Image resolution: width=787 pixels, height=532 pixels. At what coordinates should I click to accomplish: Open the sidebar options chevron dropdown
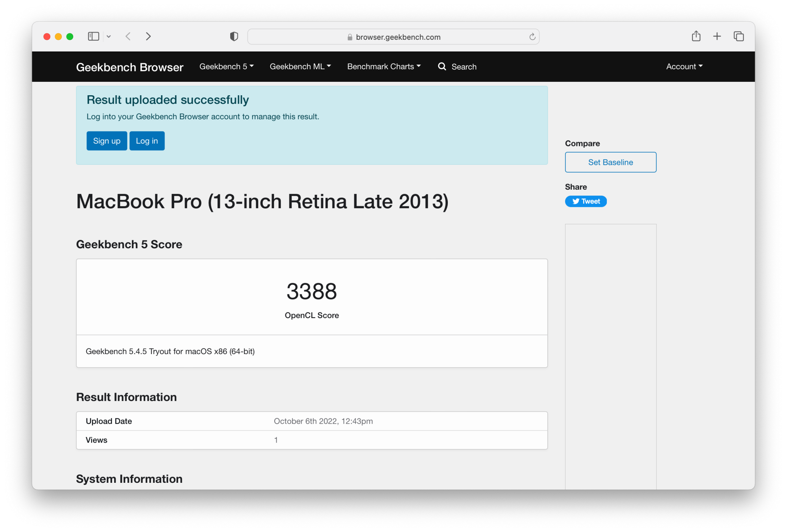109,37
